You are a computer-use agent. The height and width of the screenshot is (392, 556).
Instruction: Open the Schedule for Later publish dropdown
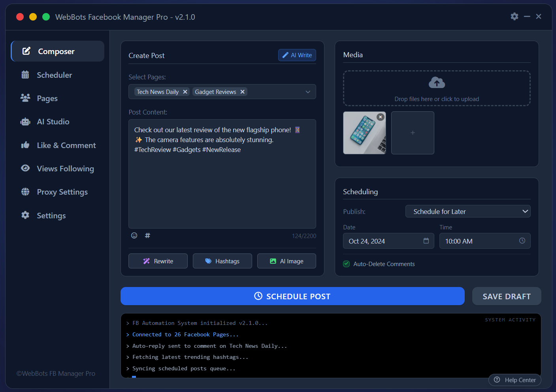coord(468,211)
